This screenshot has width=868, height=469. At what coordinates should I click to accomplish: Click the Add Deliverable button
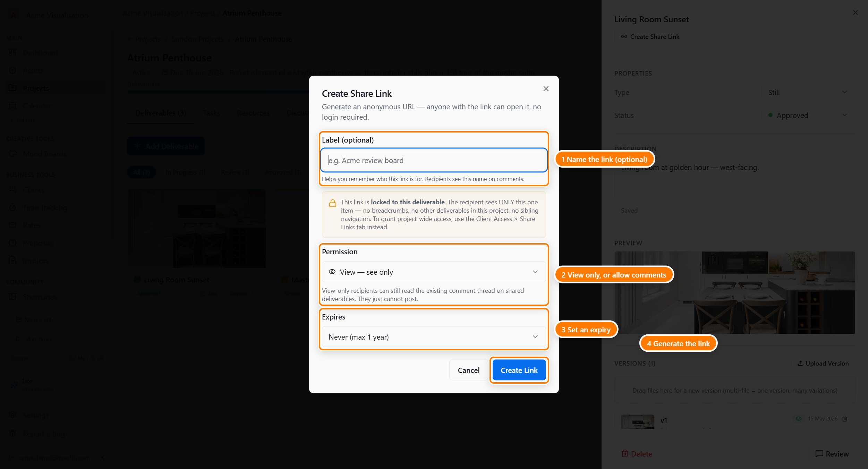(x=166, y=146)
